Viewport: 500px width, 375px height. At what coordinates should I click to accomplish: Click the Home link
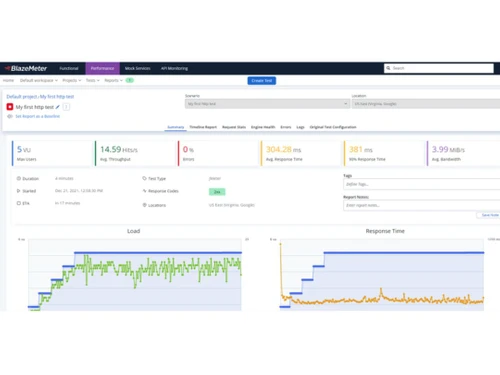(8, 80)
